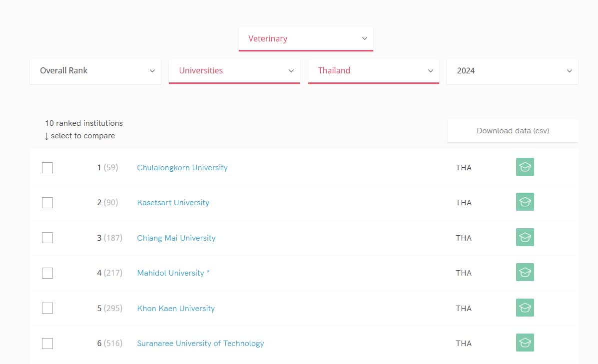
Task: Click the rank '2 (90)' value
Action: (107, 203)
